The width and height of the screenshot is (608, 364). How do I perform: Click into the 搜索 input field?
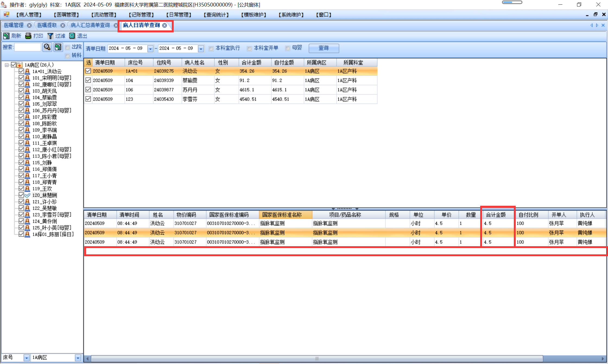click(x=27, y=47)
